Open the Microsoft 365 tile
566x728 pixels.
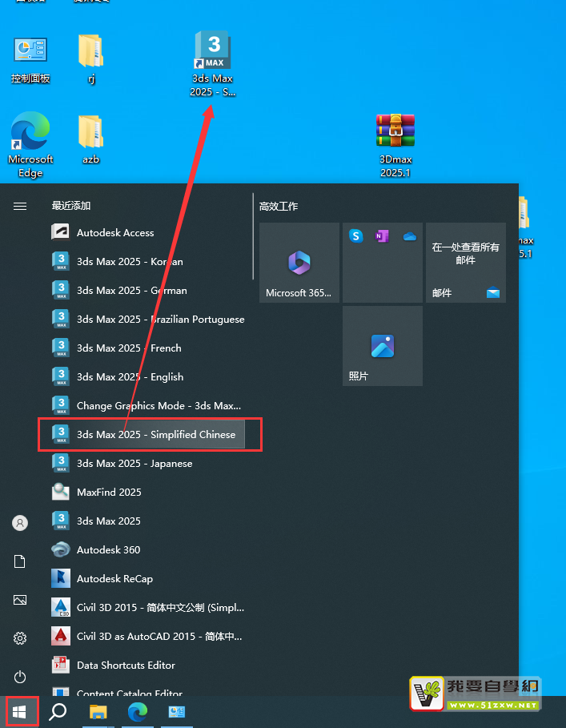pos(299,263)
